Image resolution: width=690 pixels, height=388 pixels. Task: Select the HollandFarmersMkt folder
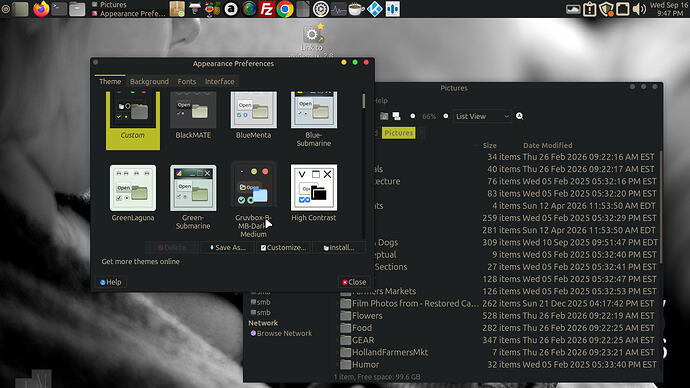point(497,352)
